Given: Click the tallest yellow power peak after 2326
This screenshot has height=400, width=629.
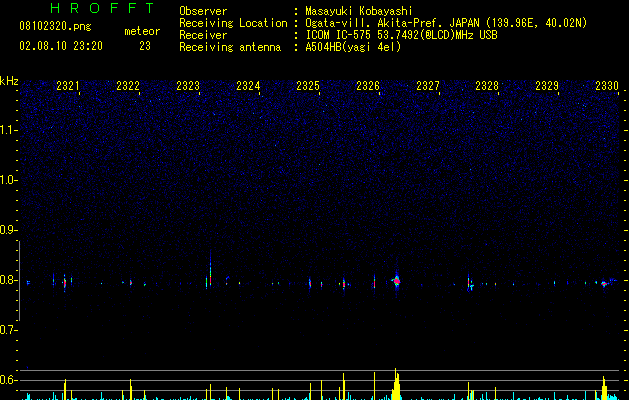Looking at the screenshot, I should pyautogui.click(x=395, y=384).
